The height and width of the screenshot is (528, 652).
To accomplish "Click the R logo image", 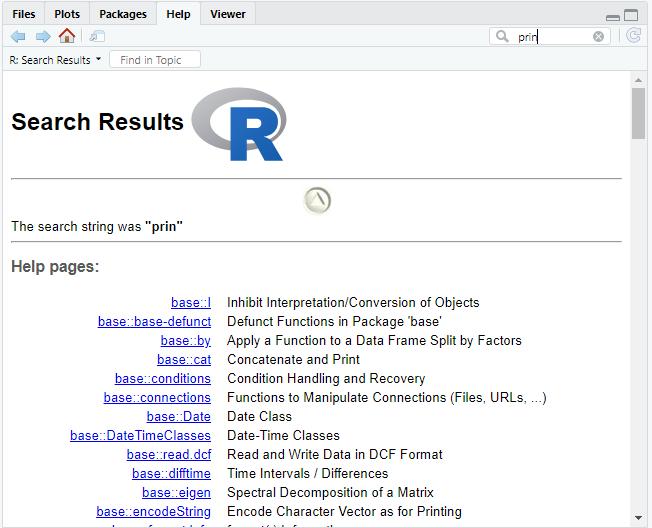I will tap(239, 124).
